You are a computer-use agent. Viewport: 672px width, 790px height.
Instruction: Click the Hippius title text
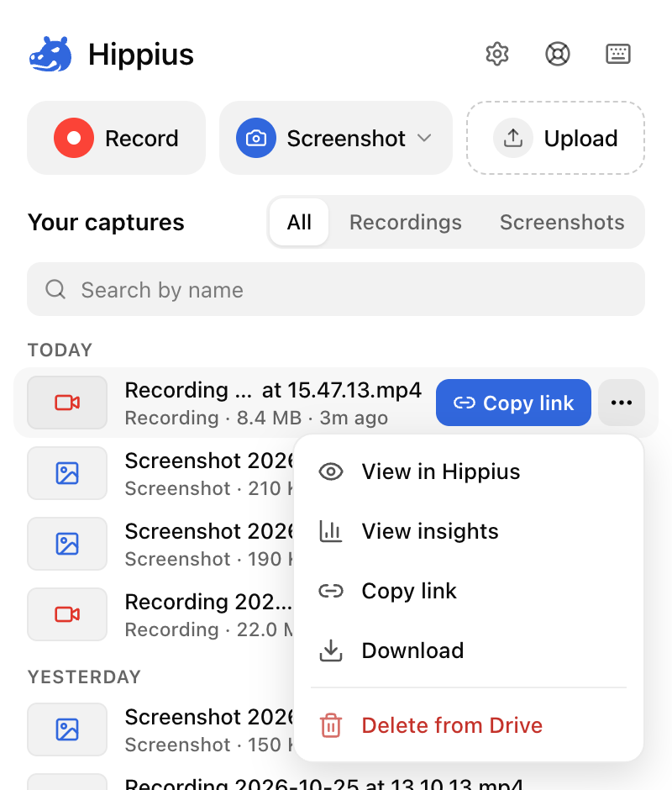click(x=141, y=55)
